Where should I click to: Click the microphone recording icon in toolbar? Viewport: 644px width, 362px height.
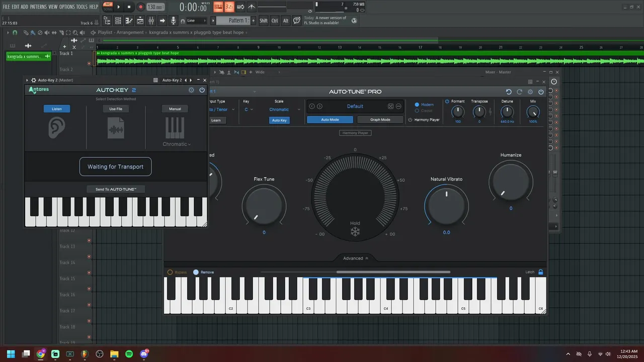[173, 21]
